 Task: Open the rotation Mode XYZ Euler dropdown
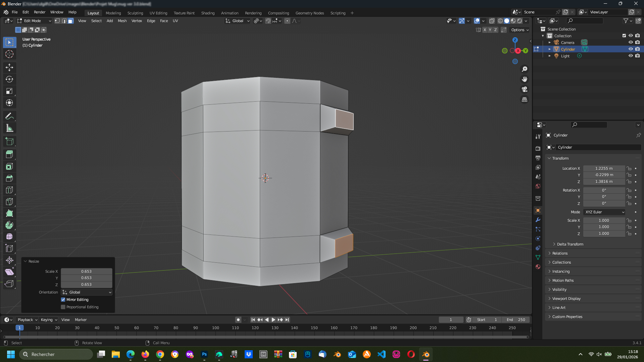pos(604,212)
